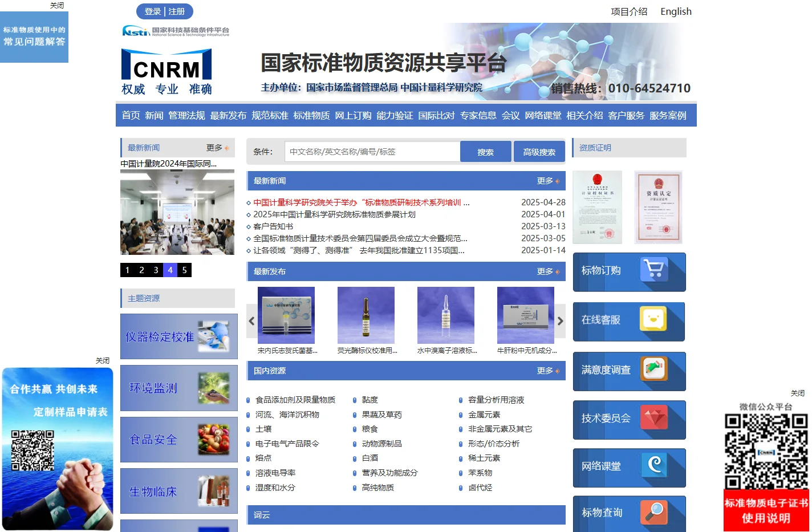Switch language to English
The image size is (812, 532).
pyautogui.click(x=676, y=11)
